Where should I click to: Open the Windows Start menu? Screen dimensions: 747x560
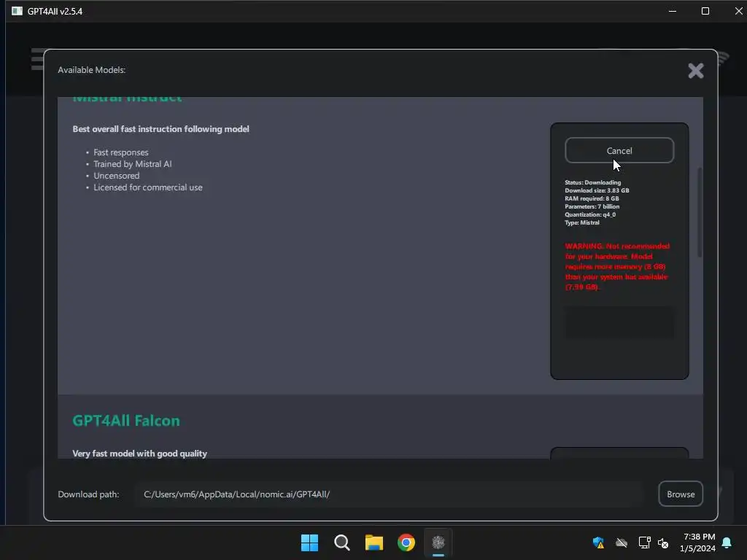(x=309, y=542)
